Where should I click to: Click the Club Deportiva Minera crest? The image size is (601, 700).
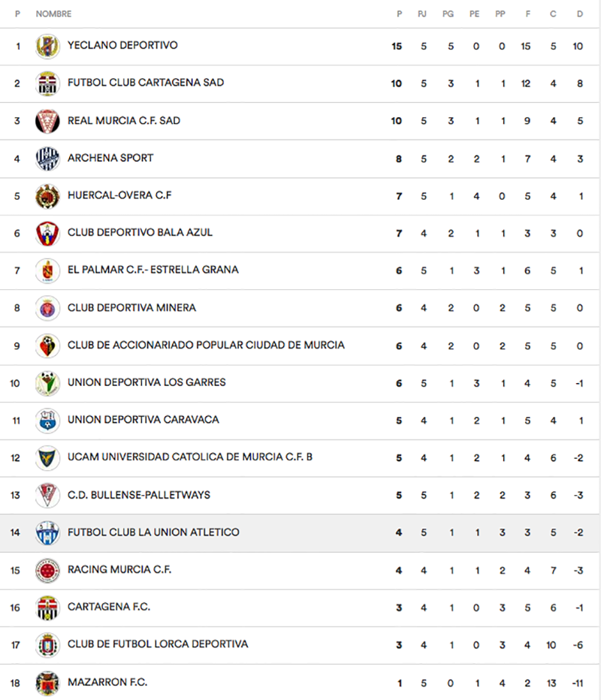[47, 308]
